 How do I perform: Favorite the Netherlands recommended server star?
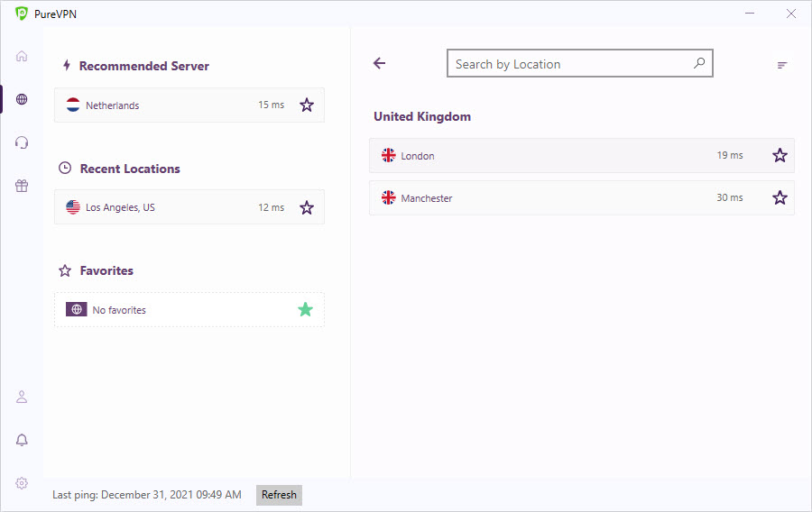[x=307, y=105]
